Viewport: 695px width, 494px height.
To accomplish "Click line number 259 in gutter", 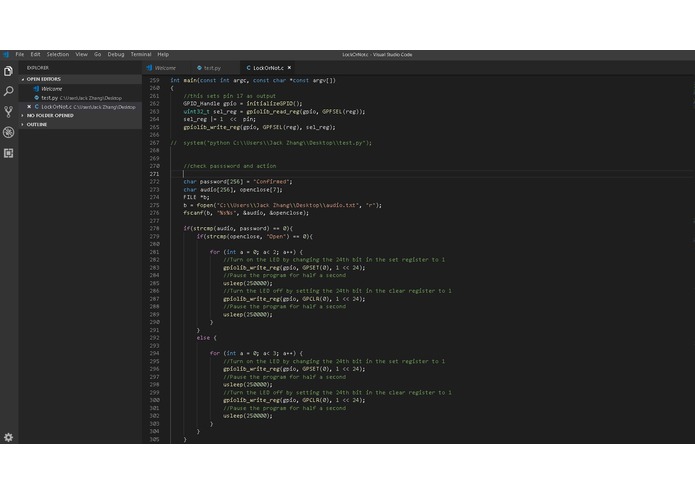I will [x=154, y=80].
